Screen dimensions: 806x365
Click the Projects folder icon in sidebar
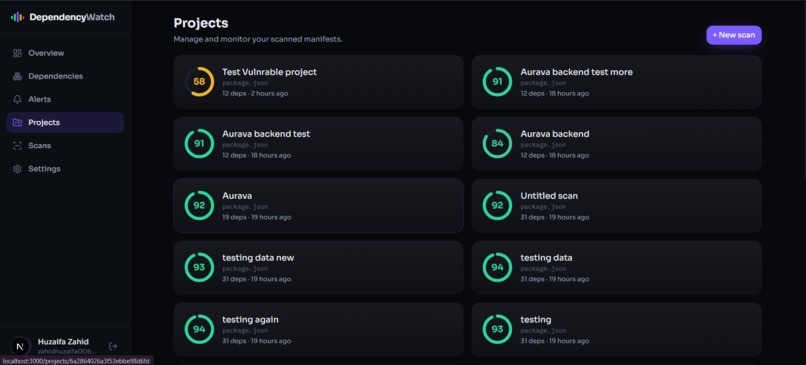pyautogui.click(x=17, y=122)
